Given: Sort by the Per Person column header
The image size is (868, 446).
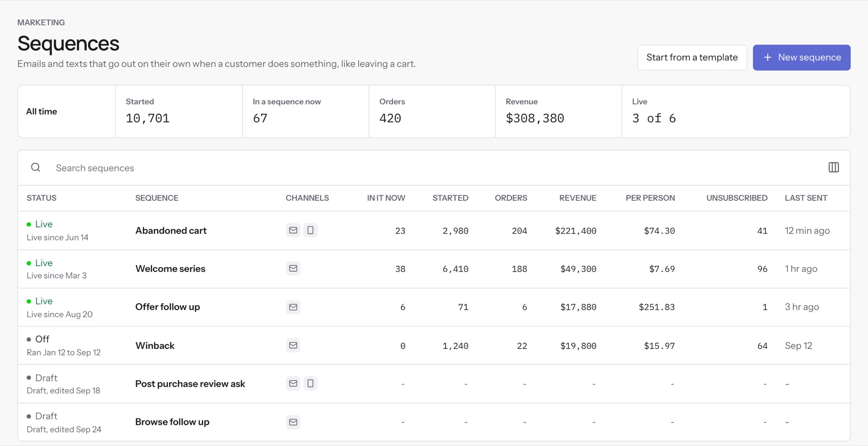Looking at the screenshot, I should click(650, 198).
